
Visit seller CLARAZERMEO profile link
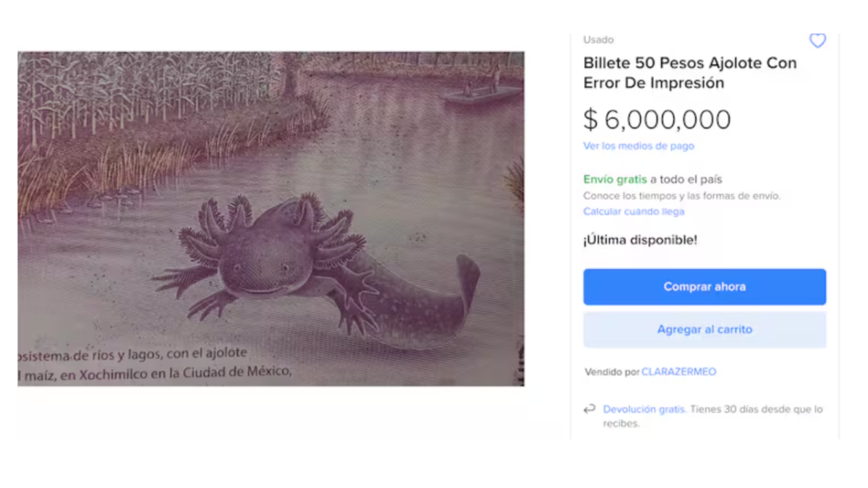pyautogui.click(x=678, y=372)
